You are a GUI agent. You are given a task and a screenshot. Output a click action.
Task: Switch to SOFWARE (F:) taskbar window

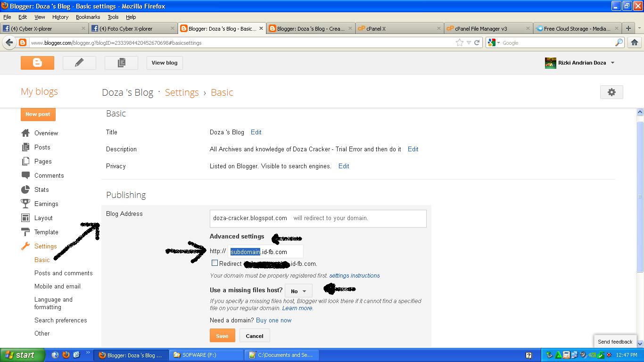pos(206,355)
